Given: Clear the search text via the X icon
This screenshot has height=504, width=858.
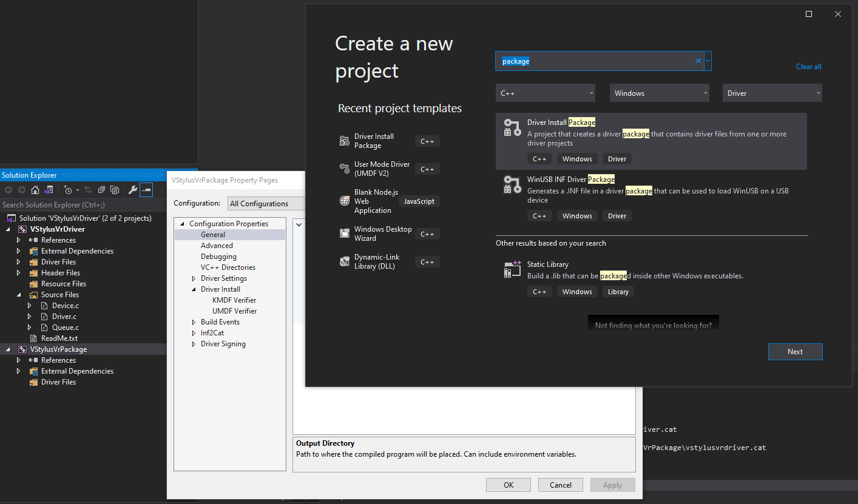Looking at the screenshot, I should (698, 61).
